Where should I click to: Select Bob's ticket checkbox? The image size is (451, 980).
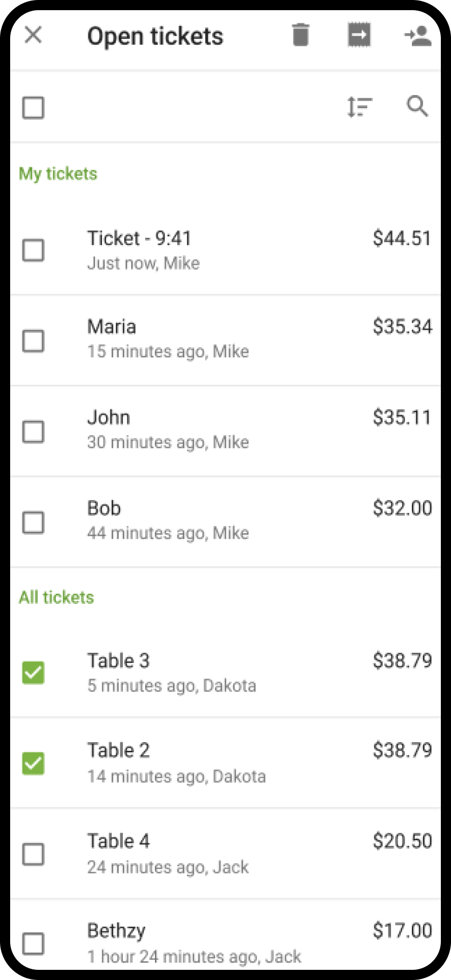[x=34, y=523]
